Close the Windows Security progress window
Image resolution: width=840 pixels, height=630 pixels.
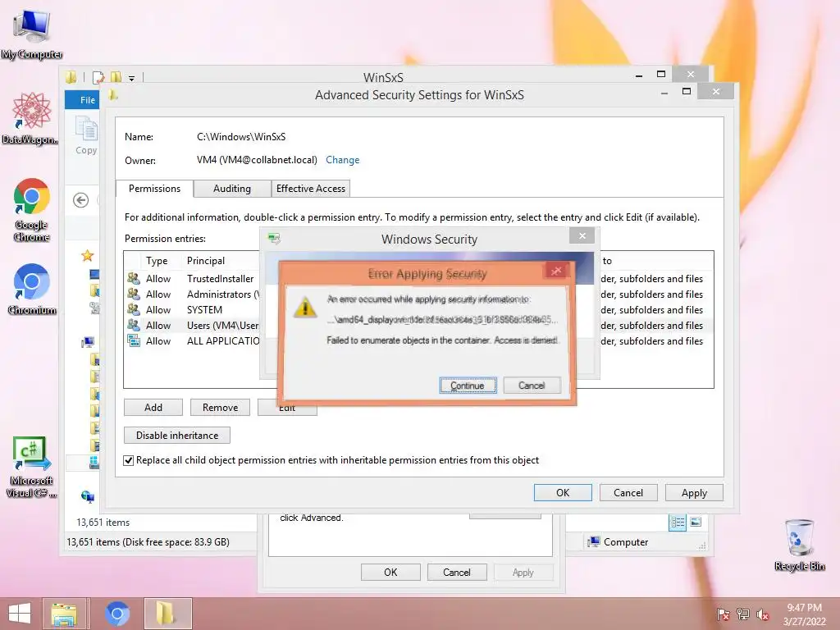582,235
